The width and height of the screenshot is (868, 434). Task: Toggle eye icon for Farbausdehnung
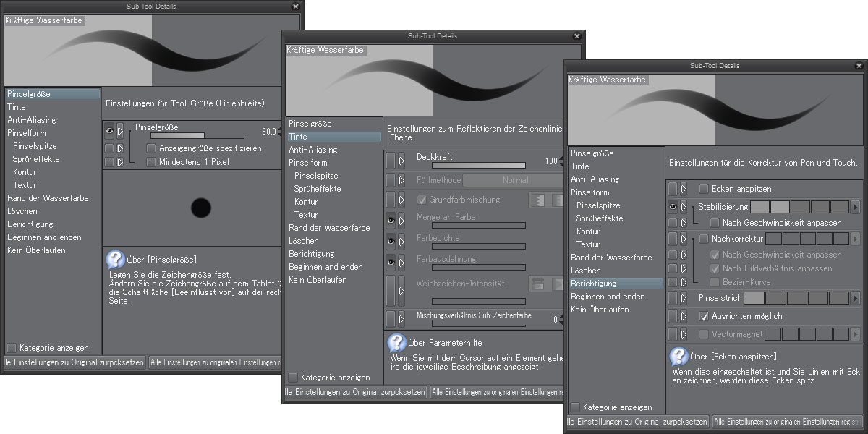point(391,262)
